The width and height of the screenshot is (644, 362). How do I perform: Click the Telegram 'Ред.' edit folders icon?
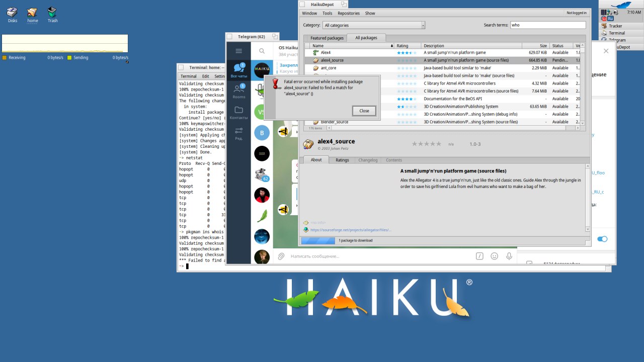(238, 133)
